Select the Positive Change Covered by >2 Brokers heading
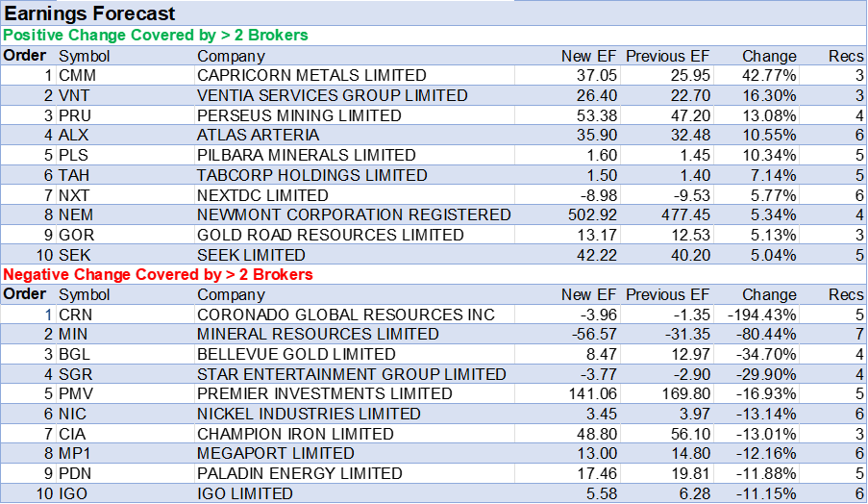Image resolution: width=868 pixels, height=504 pixels. [x=156, y=36]
